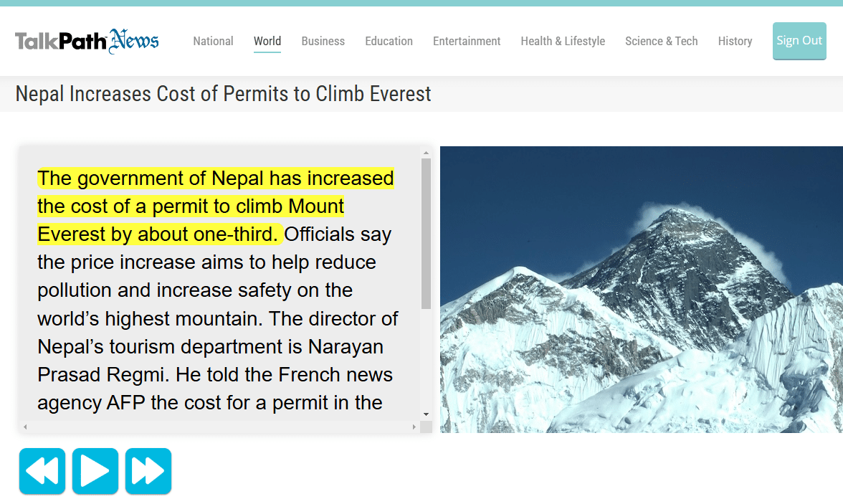Click the TalkPath News logo
Screen dimensions: 843x504
(87, 42)
